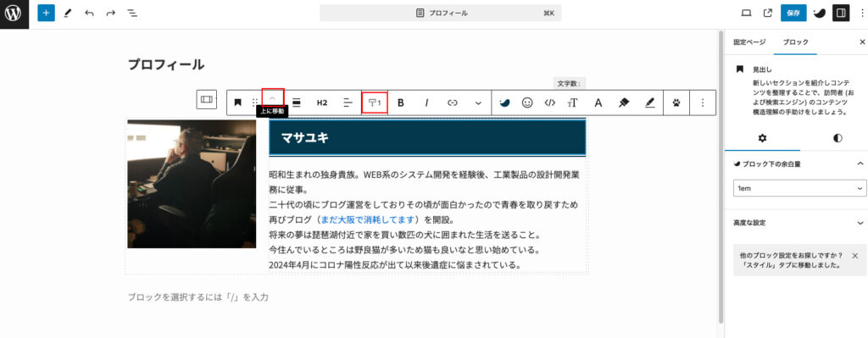Toggle bold formatting
868x338 pixels.
[401, 103]
